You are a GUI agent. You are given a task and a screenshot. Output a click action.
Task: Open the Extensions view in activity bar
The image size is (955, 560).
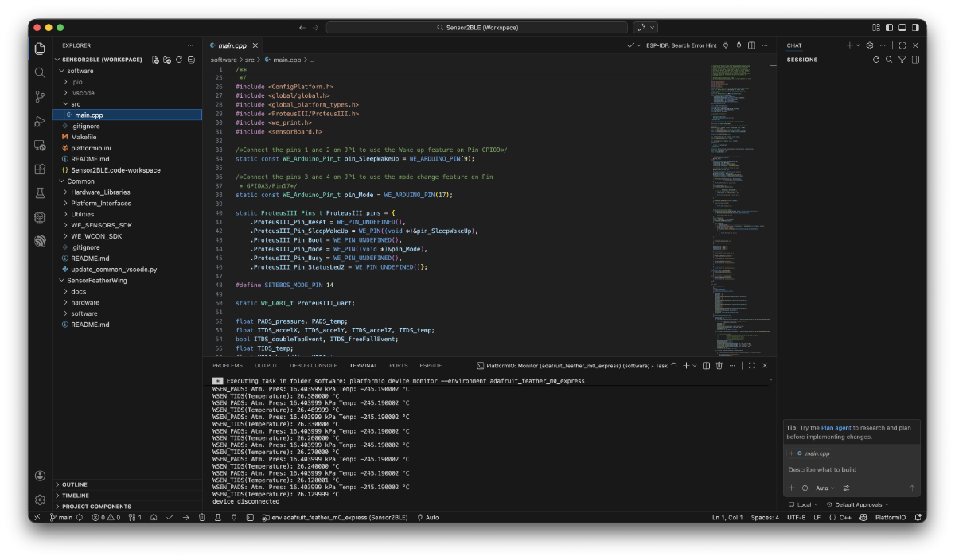point(40,169)
